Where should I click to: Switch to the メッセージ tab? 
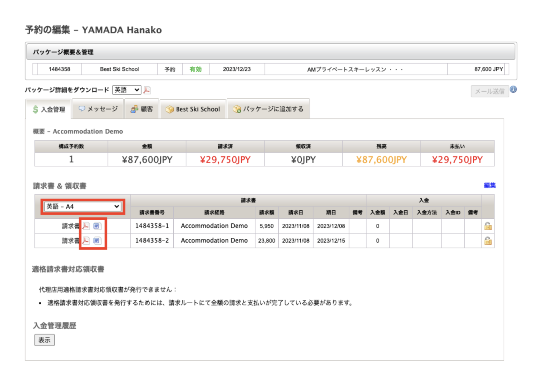click(98, 109)
